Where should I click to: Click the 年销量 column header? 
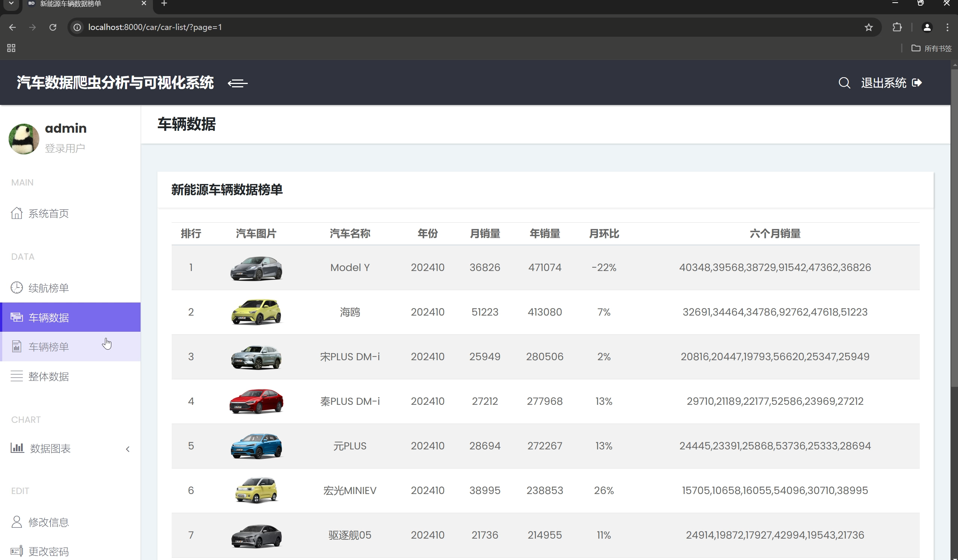tap(545, 233)
